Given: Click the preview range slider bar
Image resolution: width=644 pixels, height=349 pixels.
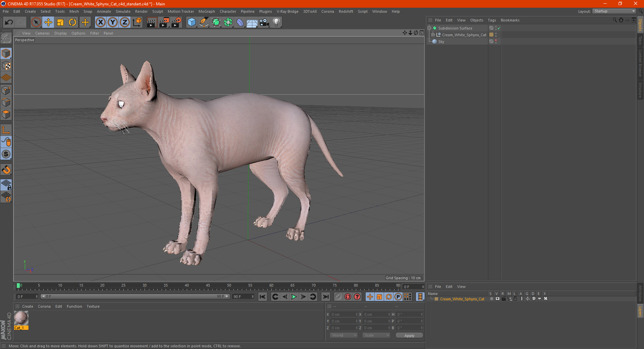Looking at the screenshot, I should 135,296.
